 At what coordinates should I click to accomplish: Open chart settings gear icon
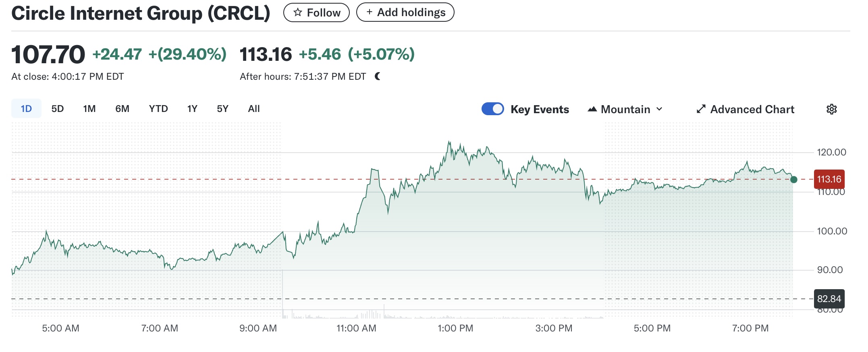831,109
